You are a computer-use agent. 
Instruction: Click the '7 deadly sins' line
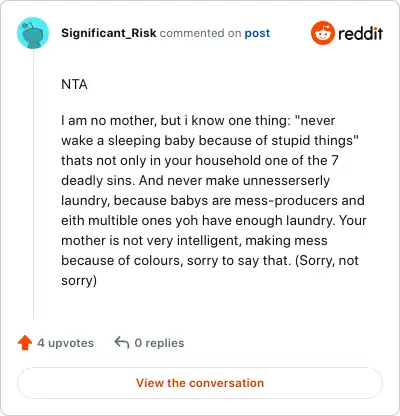[200, 160]
